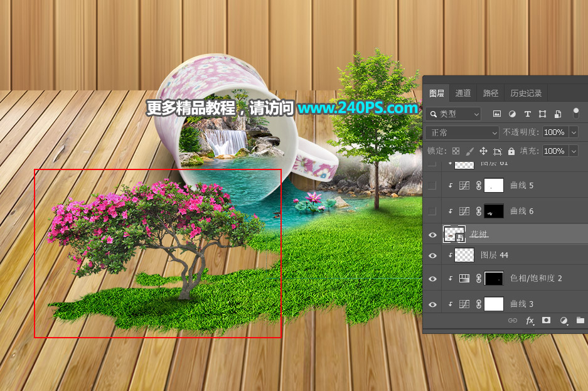Screen dimensions: 588x391
Task: Filter layers by smart object icon
Action: (x=558, y=114)
